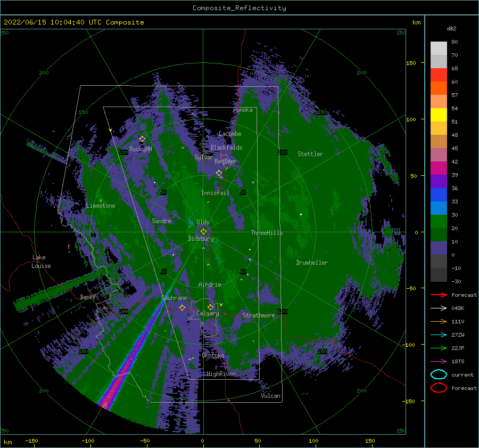Select the bright green 20-30 dBZ swatch
The width and height of the screenshot is (479, 448).
click(439, 221)
